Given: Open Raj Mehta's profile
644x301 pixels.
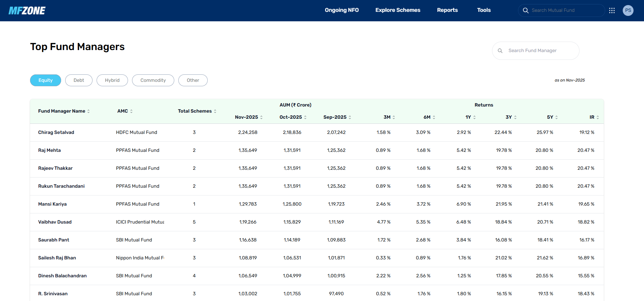Looking at the screenshot, I should (x=49, y=150).
